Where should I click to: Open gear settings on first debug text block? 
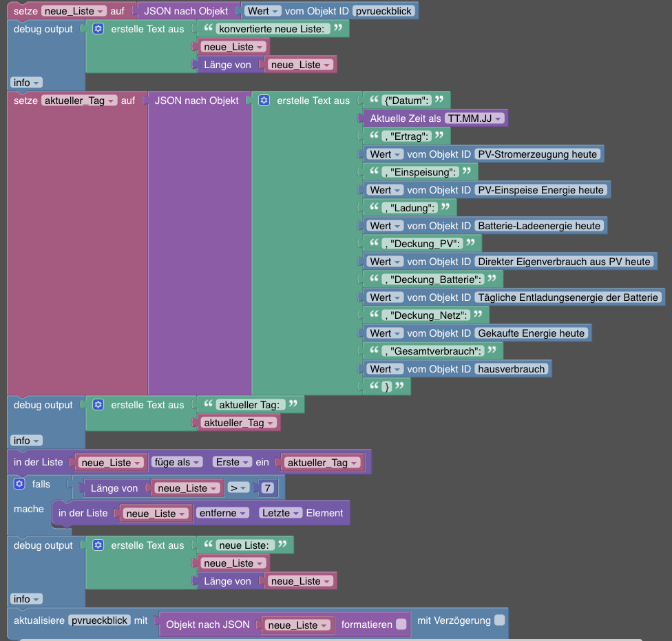[x=98, y=29]
